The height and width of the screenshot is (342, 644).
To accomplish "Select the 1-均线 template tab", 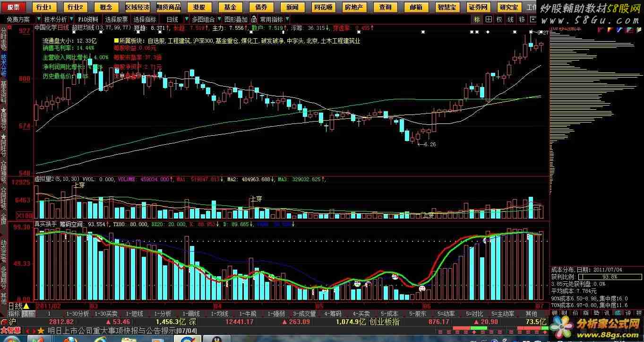I will (219, 314).
